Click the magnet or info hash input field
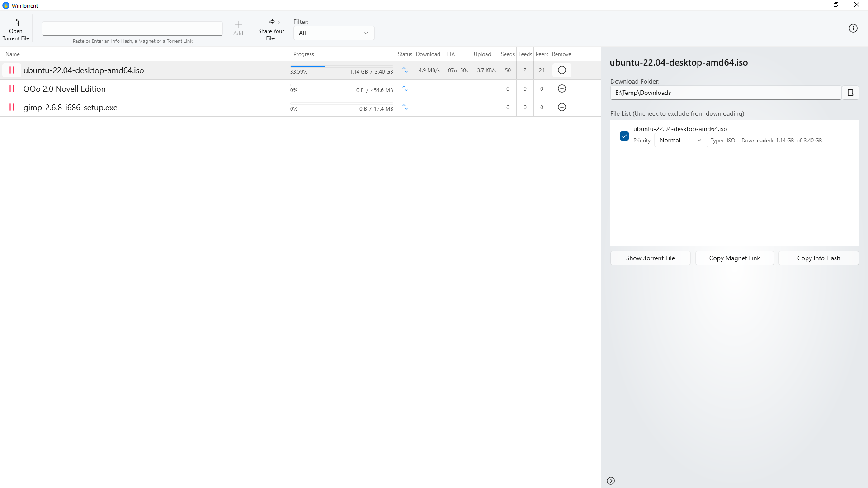Viewport: 868px width, 488px height. (132, 28)
